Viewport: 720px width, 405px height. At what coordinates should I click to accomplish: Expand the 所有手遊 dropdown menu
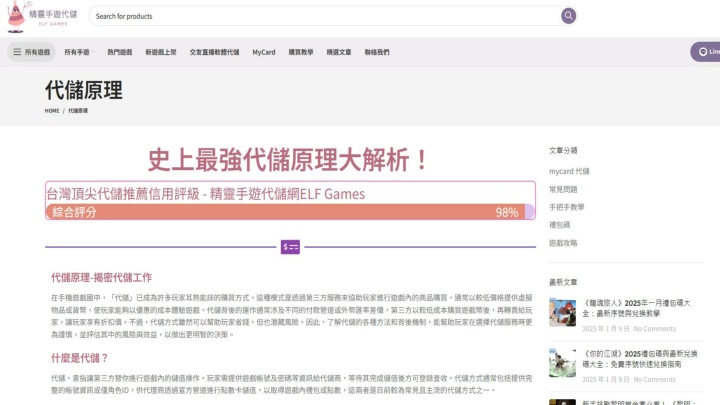pyautogui.click(x=79, y=52)
